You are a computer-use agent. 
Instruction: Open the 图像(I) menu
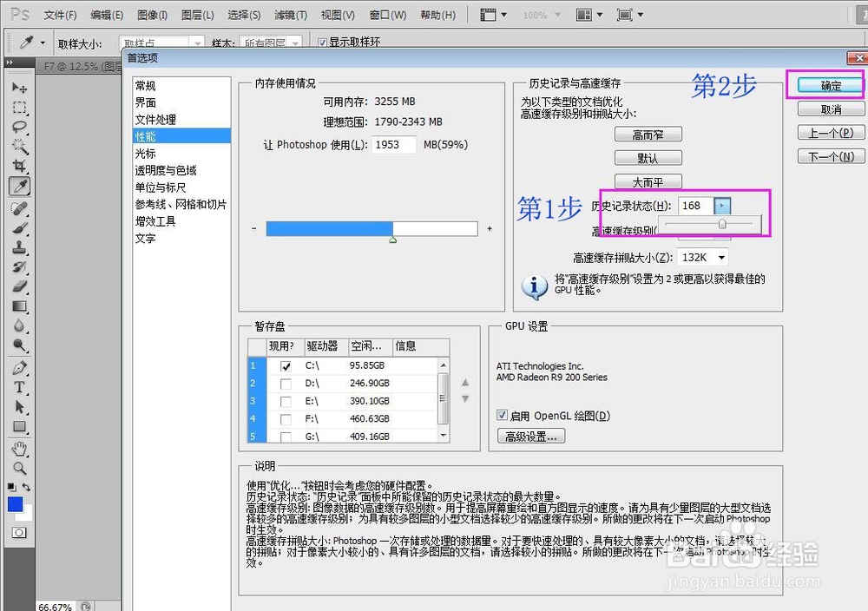click(152, 15)
